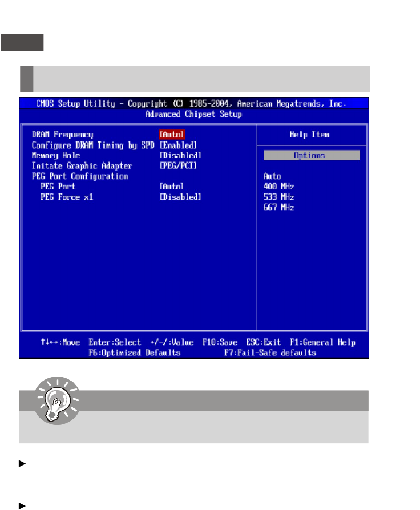Select the DRAM Frequency setting label
The width and height of the screenshot is (420, 510).
[62, 135]
